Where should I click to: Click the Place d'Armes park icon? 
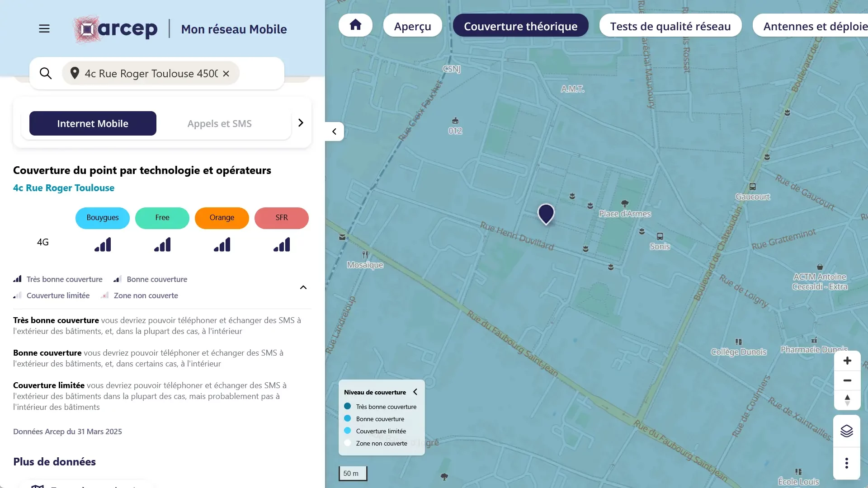[625, 204]
